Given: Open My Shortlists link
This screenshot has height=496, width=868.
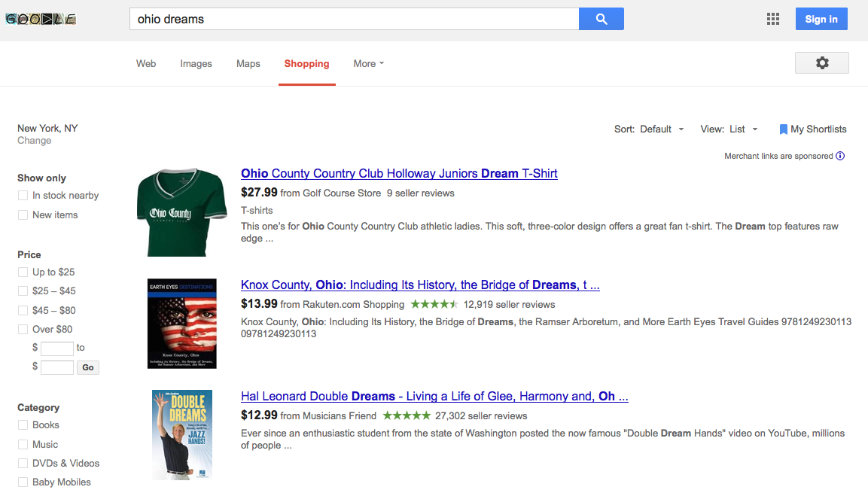Looking at the screenshot, I should point(819,129).
